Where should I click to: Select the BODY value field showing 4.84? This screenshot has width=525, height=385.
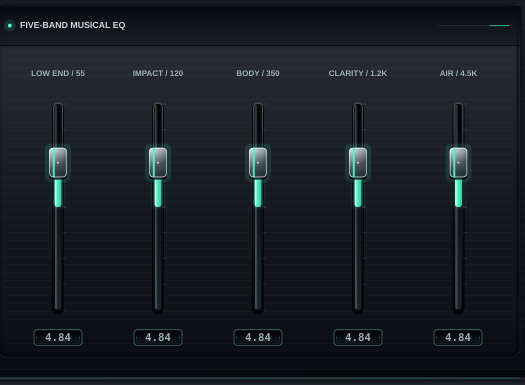[x=258, y=337]
